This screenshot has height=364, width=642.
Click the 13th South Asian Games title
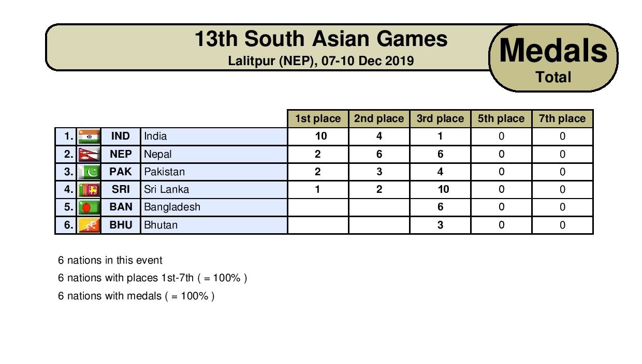click(x=321, y=39)
